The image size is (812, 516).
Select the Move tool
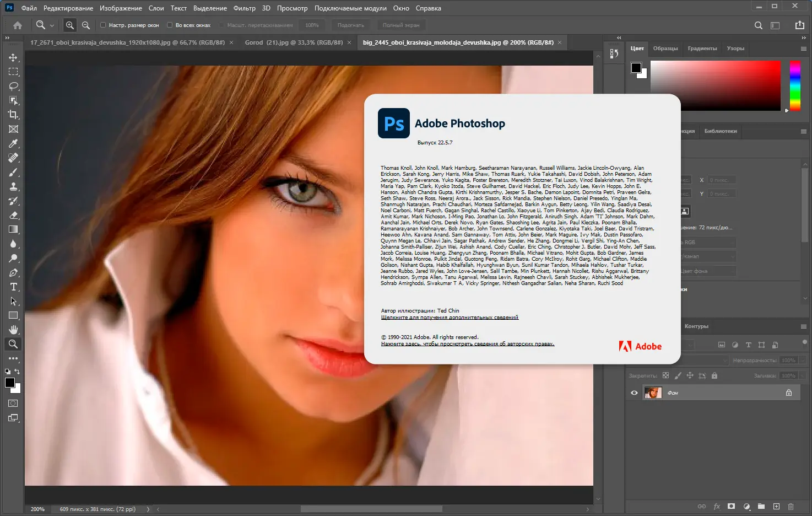[x=13, y=57]
